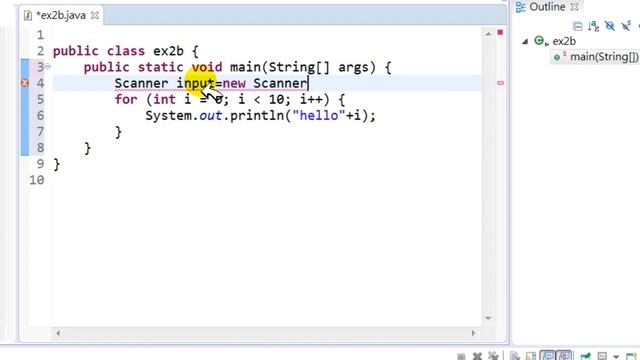Click the horizontal scrollbar left arrow
Viewport: 640px width, 360px height.
(58, 333)
